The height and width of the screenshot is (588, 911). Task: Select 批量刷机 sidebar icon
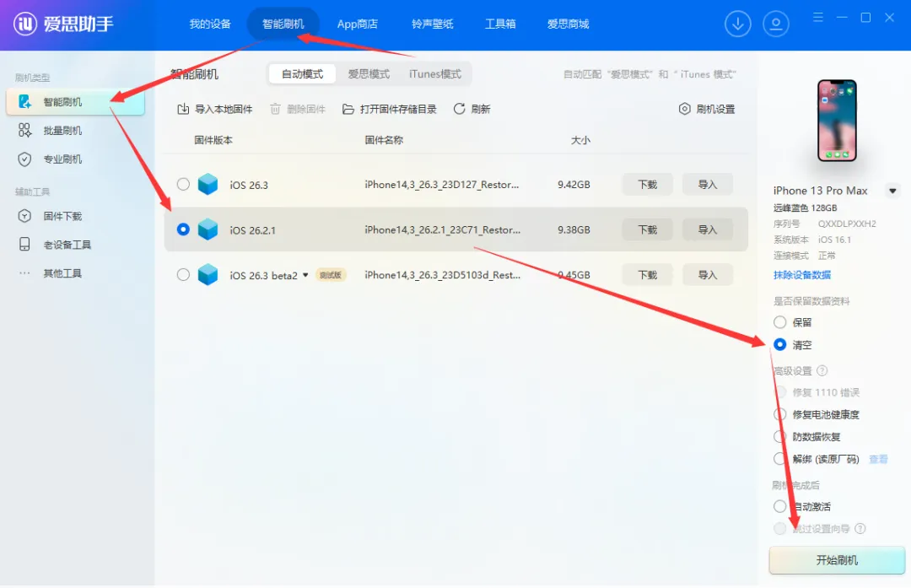click(x=24, y=130)
